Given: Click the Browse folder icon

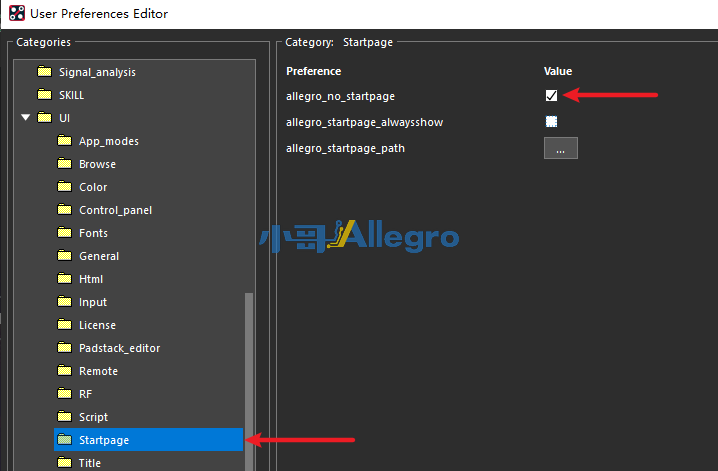Looking at the screenshot, I should tap(65, 163).
